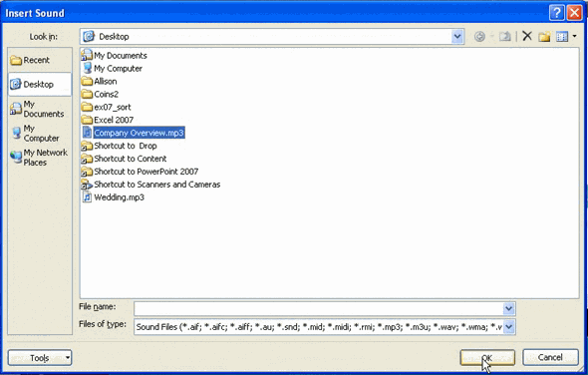Click the Help question mark icon
The width and height of the screenshot is (588, 375).
point(557,13)
